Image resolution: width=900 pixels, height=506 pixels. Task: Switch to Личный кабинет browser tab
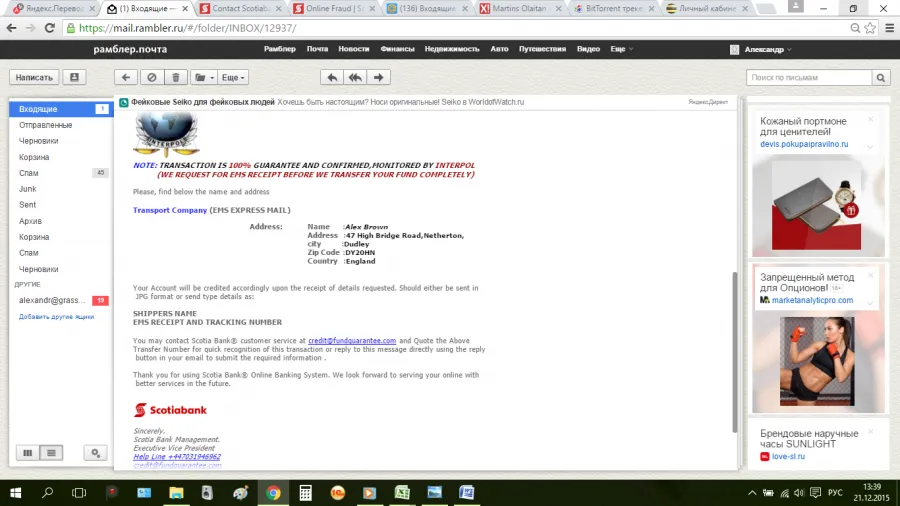pyautogui.click(x=706, y=9)
